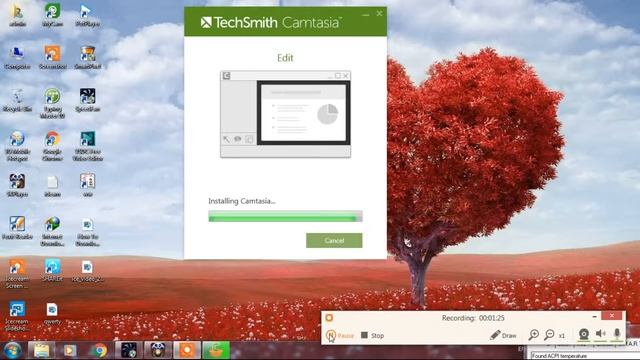Open the ice_video file on desktop
The width and height of the screenshot is (640, 360).
pos(87,270)
